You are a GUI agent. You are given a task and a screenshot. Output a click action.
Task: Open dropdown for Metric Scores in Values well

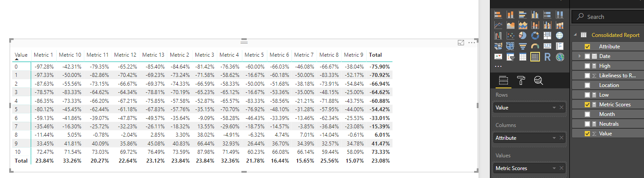[x=553, y=168]
